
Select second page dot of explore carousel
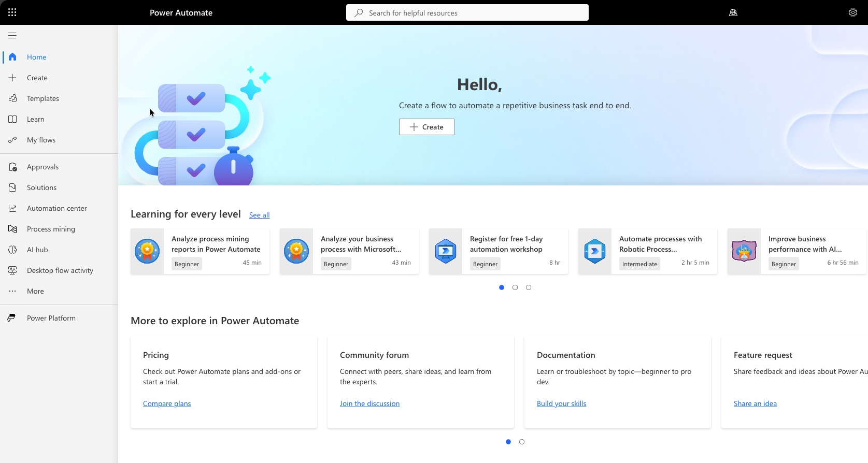click(522, 442)
